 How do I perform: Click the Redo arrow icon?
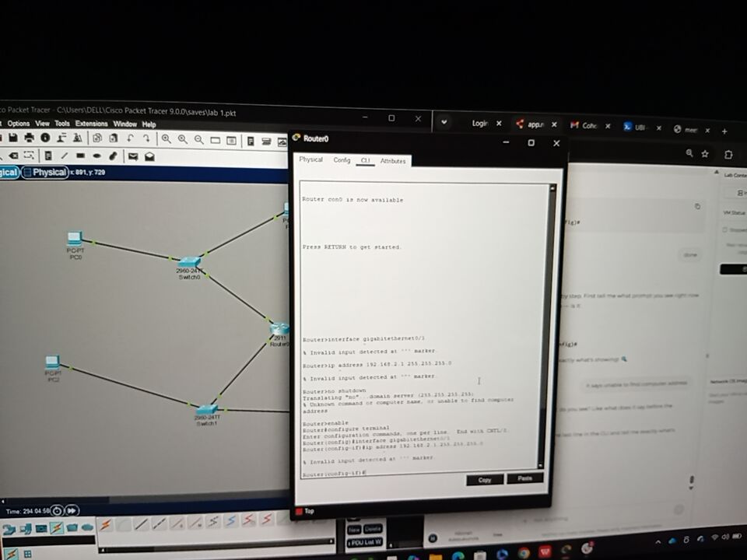pyautogui.click(x=146, y=138)
